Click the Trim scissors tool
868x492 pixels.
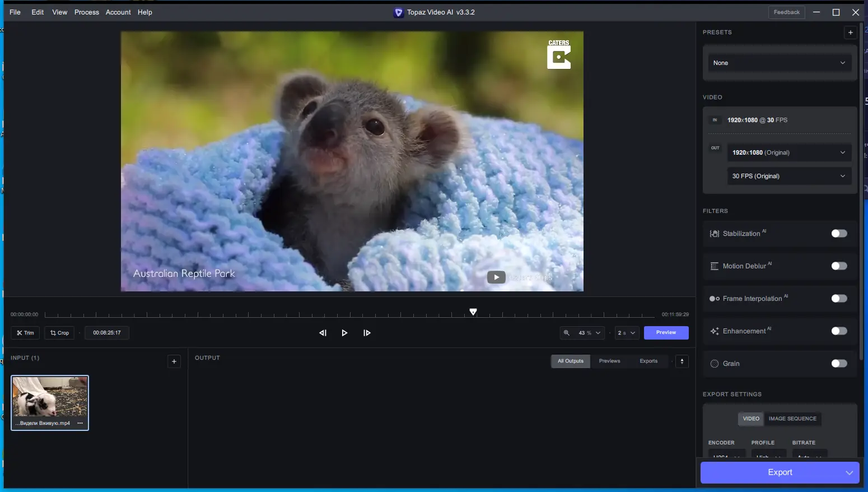point(25,333)
